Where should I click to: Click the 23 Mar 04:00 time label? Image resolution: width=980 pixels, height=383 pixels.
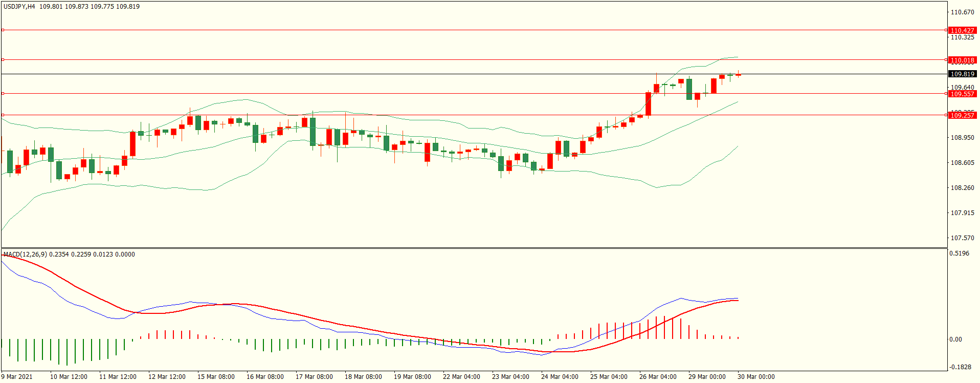click(510, 377)
